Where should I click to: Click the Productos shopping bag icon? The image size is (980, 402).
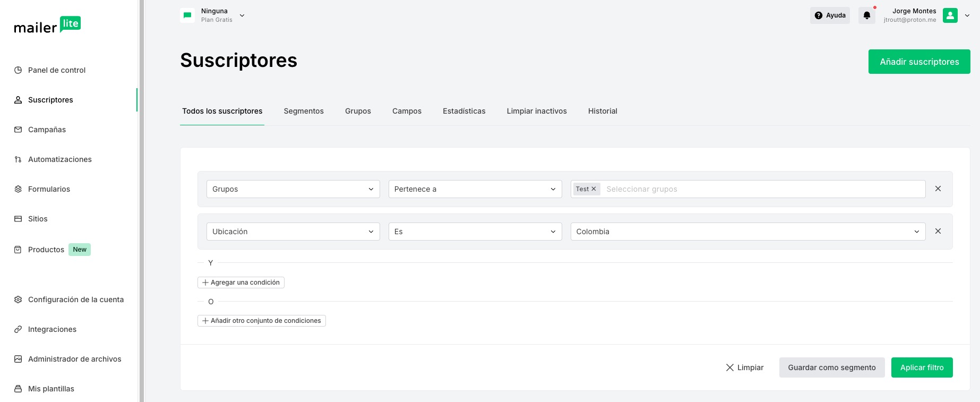18,250
